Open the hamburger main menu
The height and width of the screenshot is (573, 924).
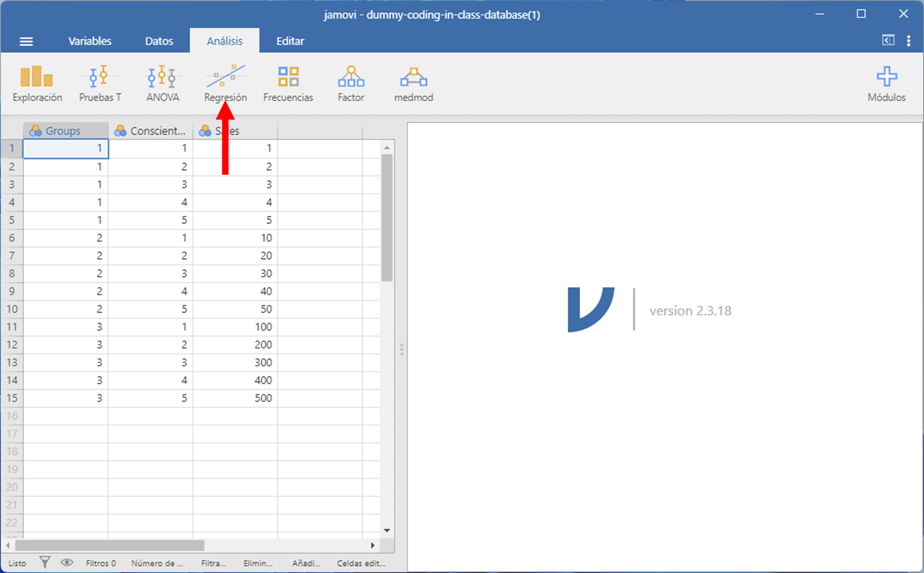click(x=26, y=41)
